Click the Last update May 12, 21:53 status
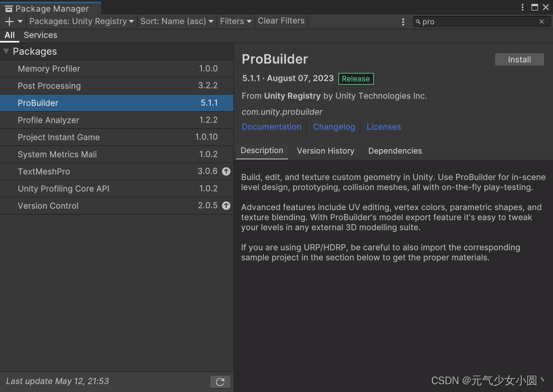The image size is (553, 392). pos(58,381)
